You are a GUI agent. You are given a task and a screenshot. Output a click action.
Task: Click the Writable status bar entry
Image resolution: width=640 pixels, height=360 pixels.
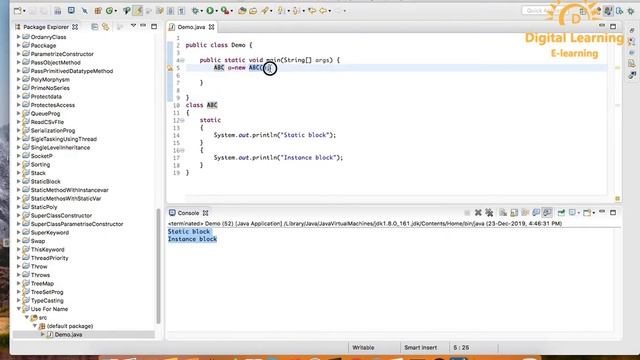[x=363, y=348]
